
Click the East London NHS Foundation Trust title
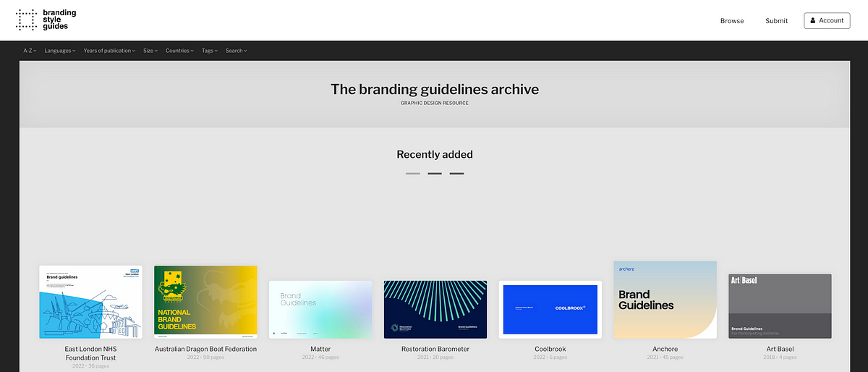pyautogui.click(x=90, y=353)
